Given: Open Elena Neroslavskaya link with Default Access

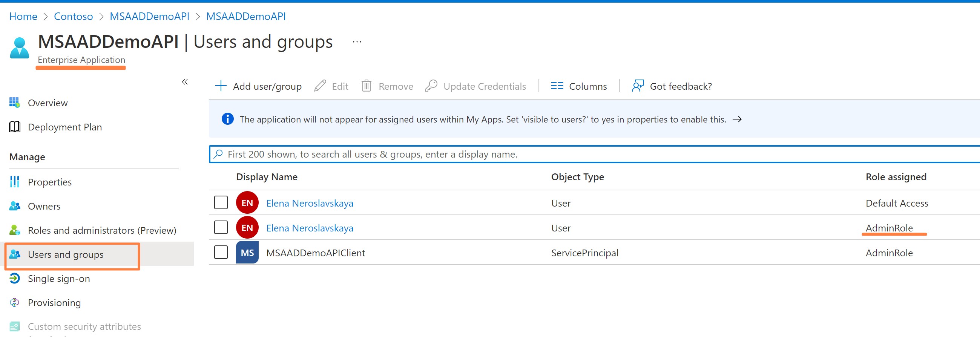Looking at the screenshot, I should click(310, 203).
